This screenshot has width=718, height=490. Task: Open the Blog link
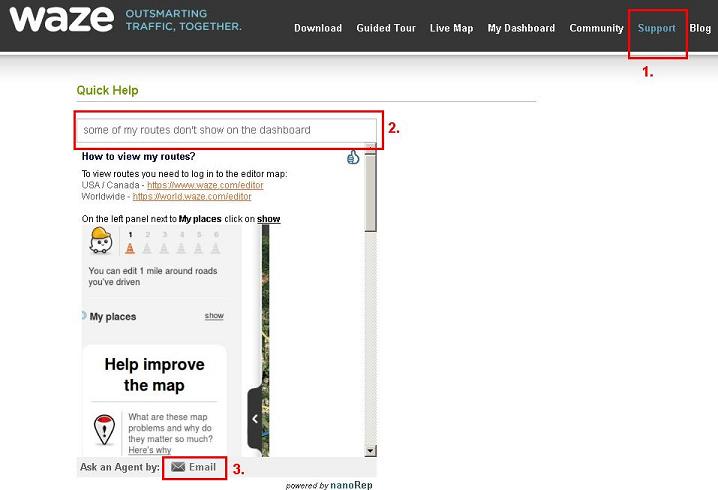coord(700,28)
